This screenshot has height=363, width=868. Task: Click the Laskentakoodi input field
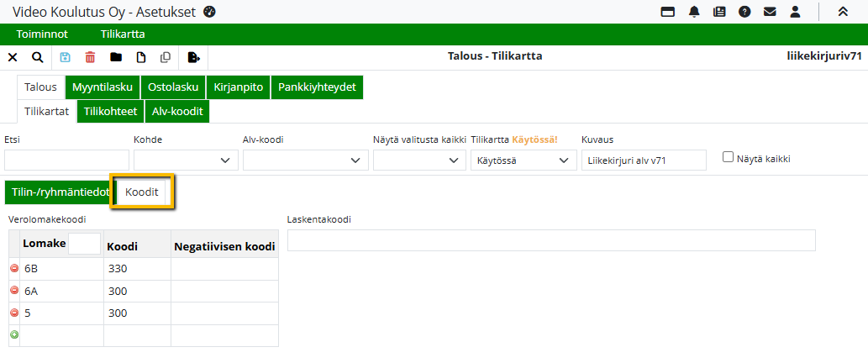(x=550, y=240)
